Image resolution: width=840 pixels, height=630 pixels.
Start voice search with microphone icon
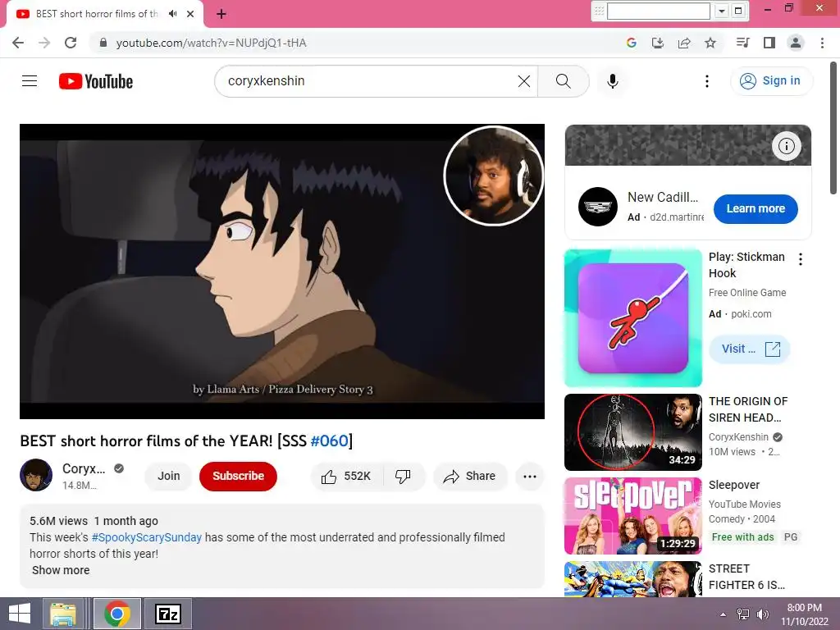click(x=612, y=81)
